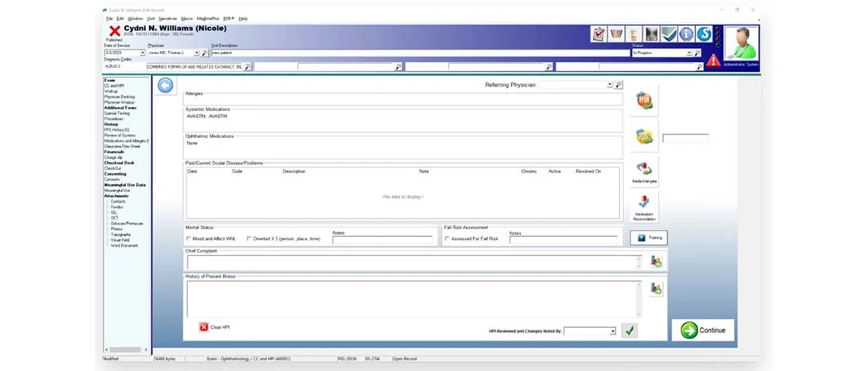This screenshot has width=868, height=371.
Task: Open status lookup magnifier beside In Progress
Action: pos(697,53)
